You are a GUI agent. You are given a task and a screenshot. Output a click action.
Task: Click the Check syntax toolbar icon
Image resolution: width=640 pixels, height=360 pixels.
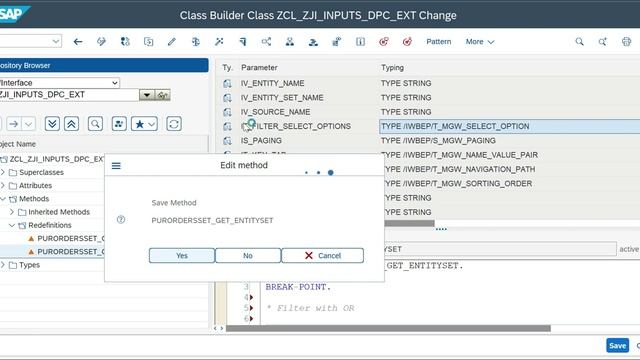pyautogui.click(x=196, y=42)
